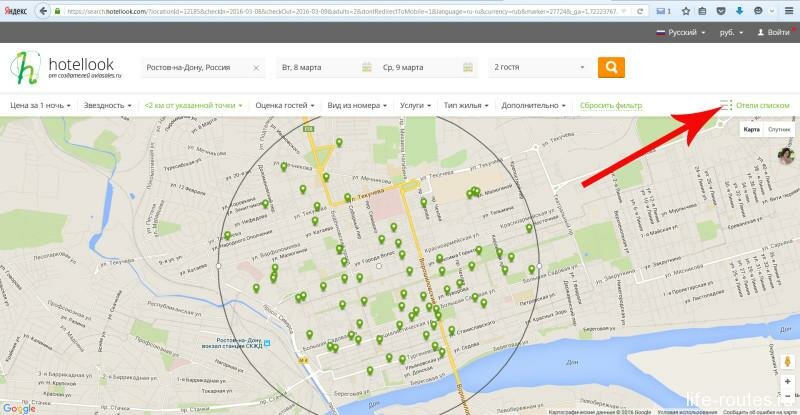
Task: Click the Сбросить фильтр link
Action: click(x=611, y=105)
